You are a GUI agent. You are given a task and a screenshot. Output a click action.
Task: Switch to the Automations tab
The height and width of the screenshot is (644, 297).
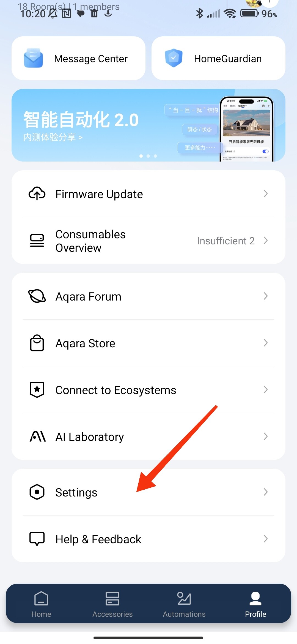(184, 604)
